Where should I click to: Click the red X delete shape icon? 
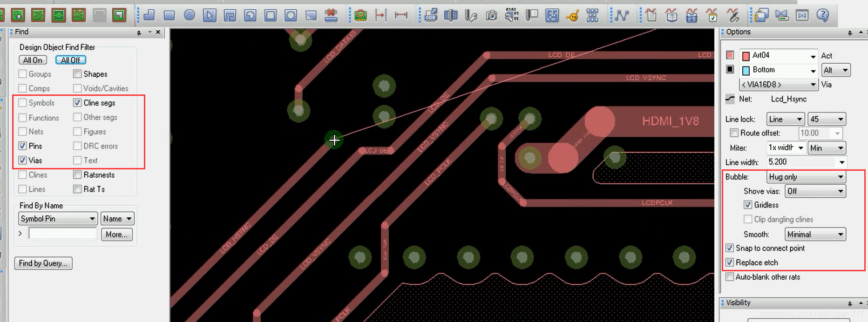[331, 15]
